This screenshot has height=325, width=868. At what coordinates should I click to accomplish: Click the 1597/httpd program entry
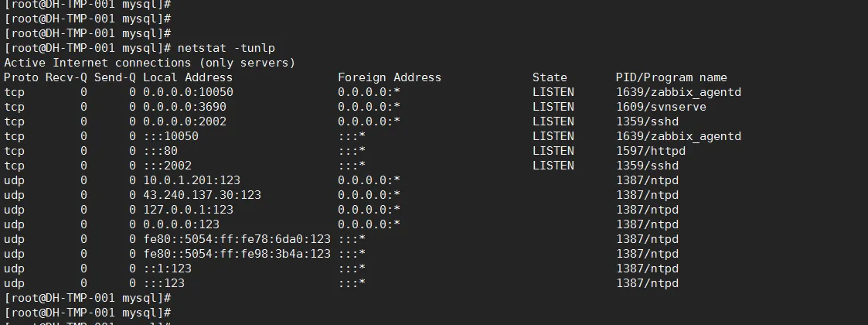click(x=650, y=151)
